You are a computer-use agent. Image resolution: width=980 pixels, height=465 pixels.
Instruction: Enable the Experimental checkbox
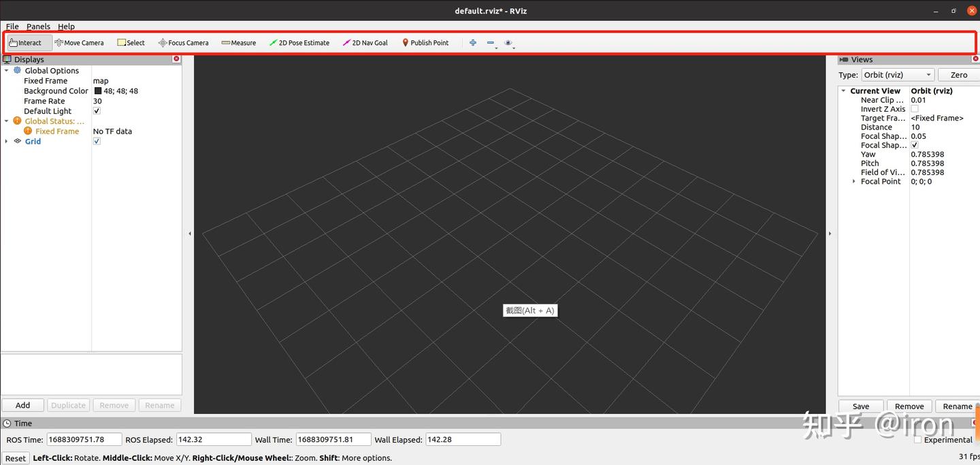pos(918,440)
